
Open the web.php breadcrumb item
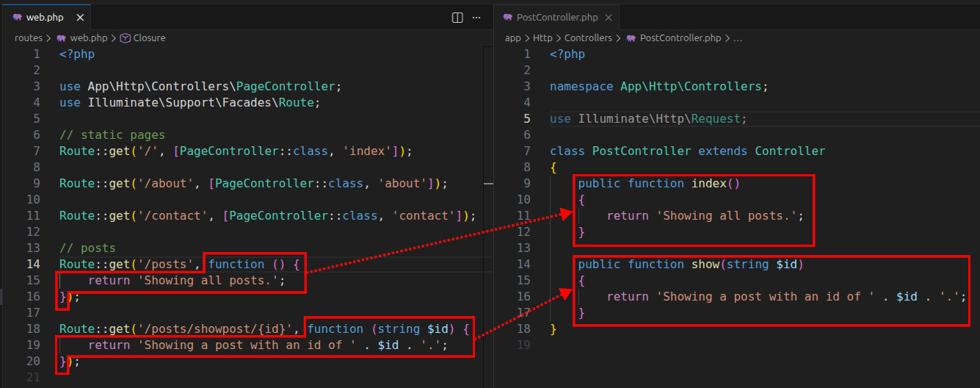click(82, 37)
